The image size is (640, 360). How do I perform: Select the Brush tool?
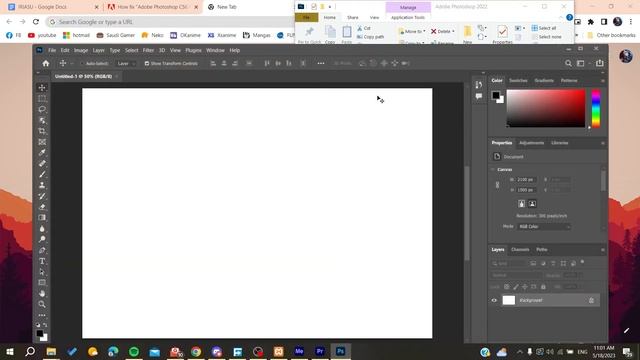point(42,174)
